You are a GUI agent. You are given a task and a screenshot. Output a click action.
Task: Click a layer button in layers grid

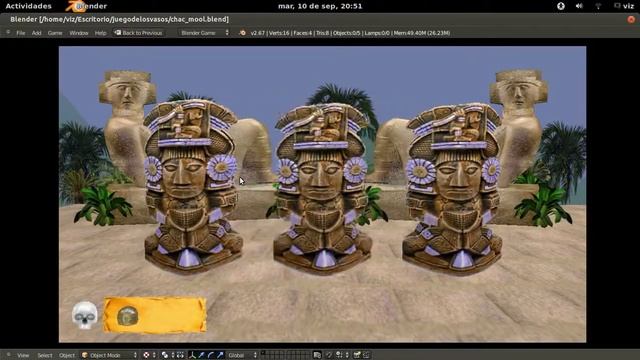point(264,353)
